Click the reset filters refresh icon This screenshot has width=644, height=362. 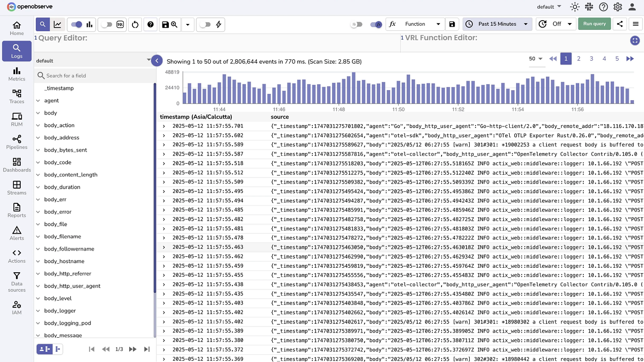coord(135,24)
